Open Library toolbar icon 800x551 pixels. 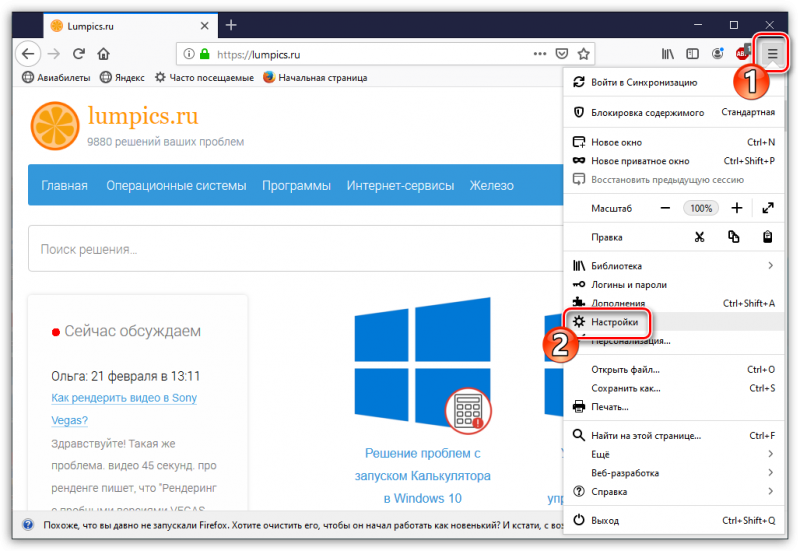coord(667,54)
